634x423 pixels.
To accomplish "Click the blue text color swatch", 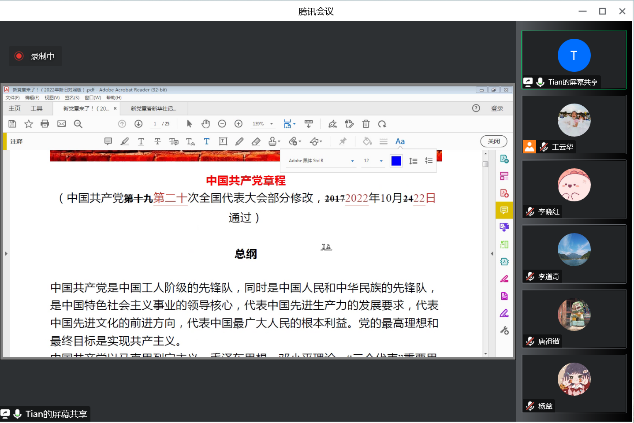I will pyautogui.click(x=396, y=161).
